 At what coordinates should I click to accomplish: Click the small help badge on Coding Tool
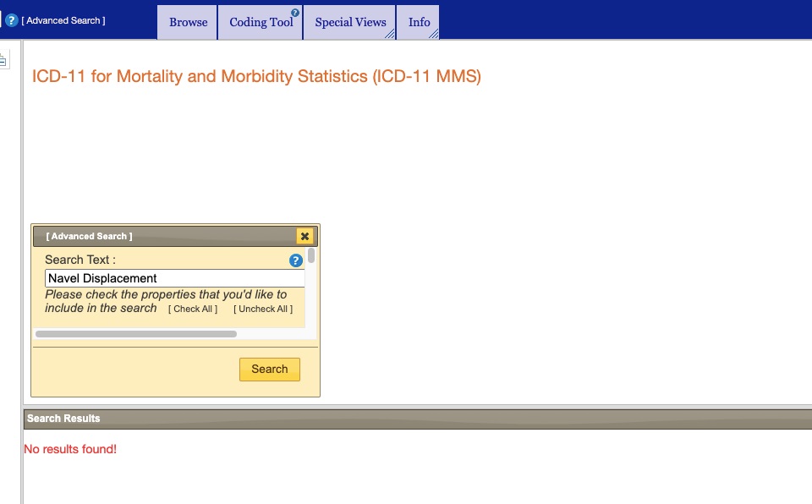tap(295, 13)
